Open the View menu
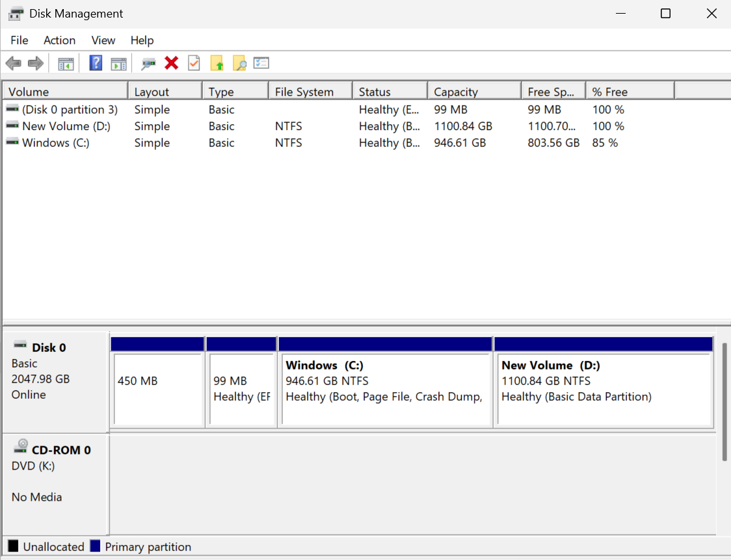 pyautogui.click(x=103, y=40)
